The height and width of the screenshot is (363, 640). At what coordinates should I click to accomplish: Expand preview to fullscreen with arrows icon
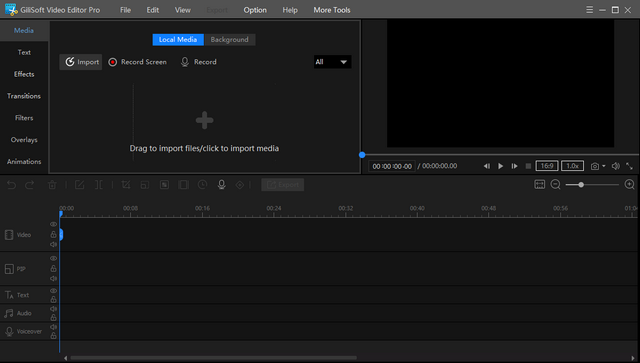(x=629, y=166)
